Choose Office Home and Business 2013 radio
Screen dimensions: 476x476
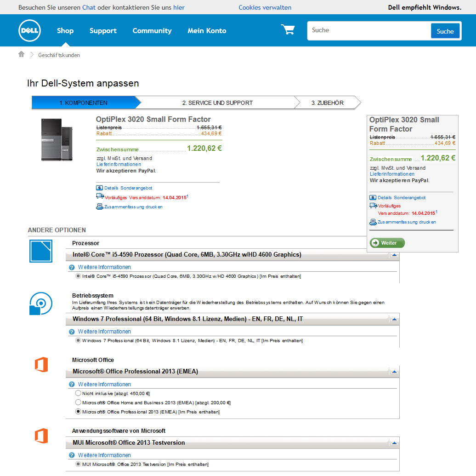78,402
